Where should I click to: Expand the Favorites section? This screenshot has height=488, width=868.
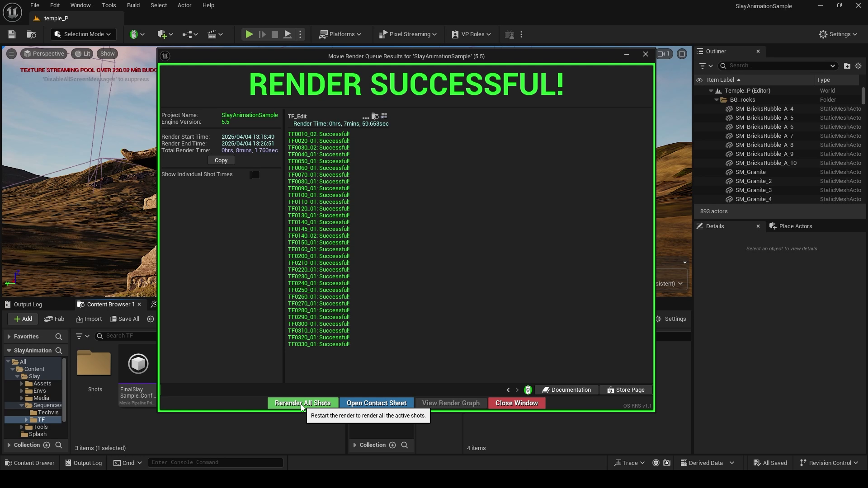[x=9, y=337]
